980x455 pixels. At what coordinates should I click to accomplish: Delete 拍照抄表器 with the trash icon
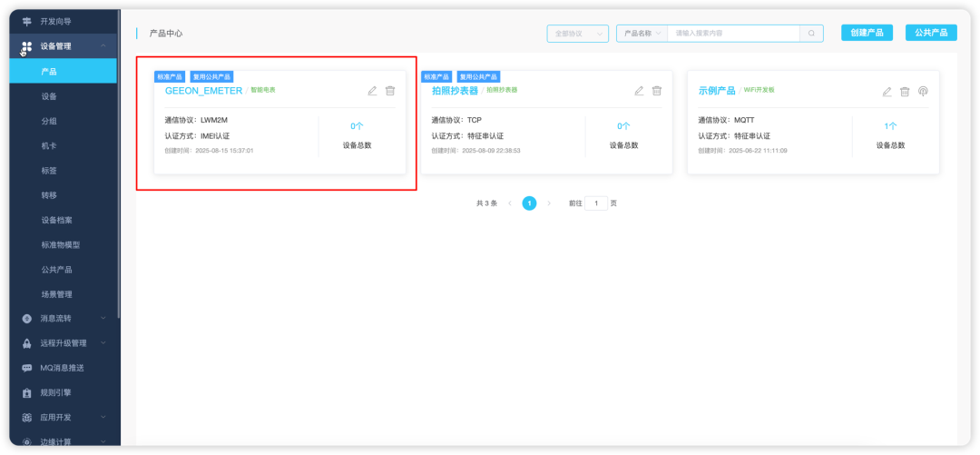(656, 91)
